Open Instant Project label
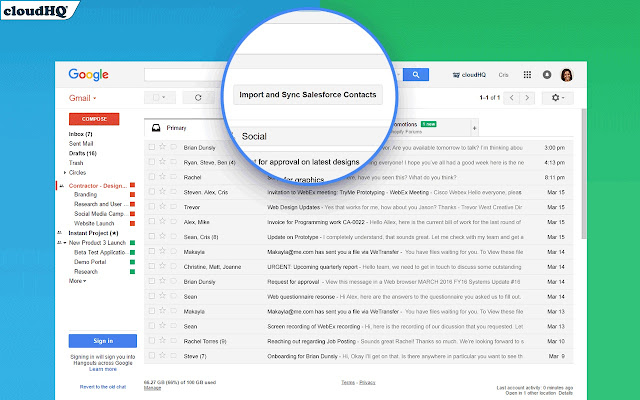The width and height of the screenshot is (640, 400). pos(93,233)
